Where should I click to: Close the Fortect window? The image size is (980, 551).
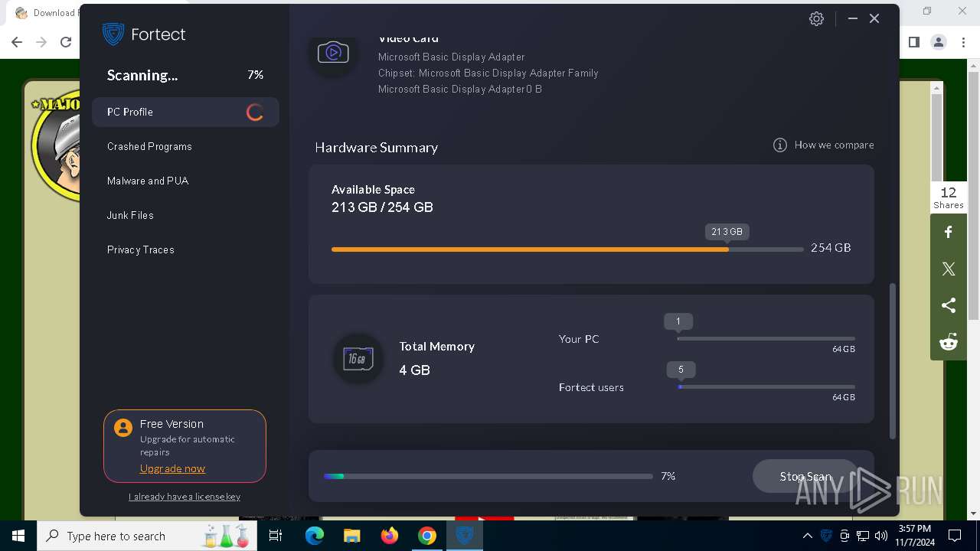(874, 18)
